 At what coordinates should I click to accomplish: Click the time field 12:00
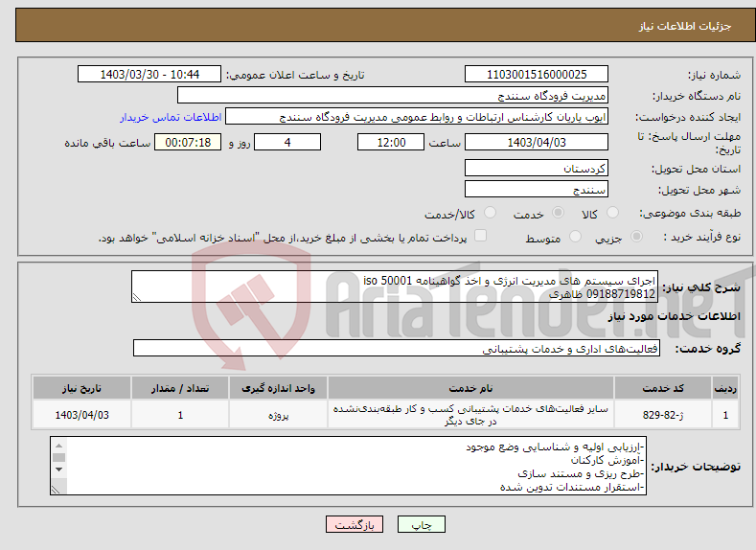tap(391, 142)
